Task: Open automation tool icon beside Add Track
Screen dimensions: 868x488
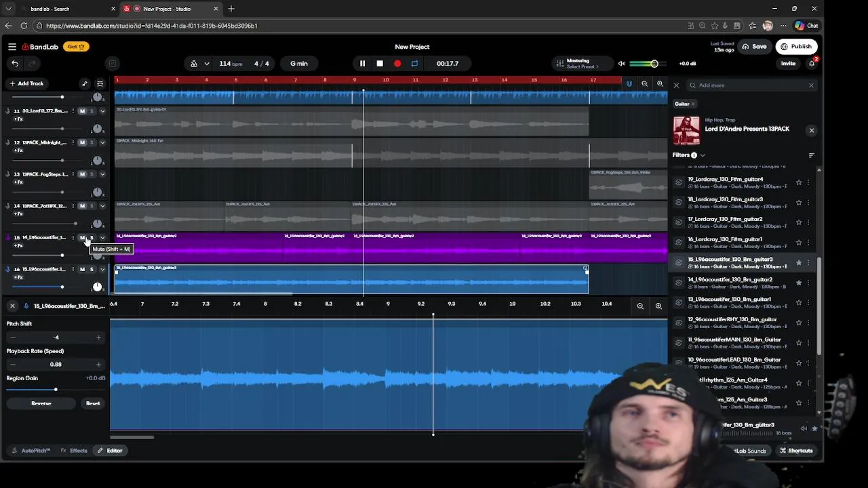Action: (84, 83)
